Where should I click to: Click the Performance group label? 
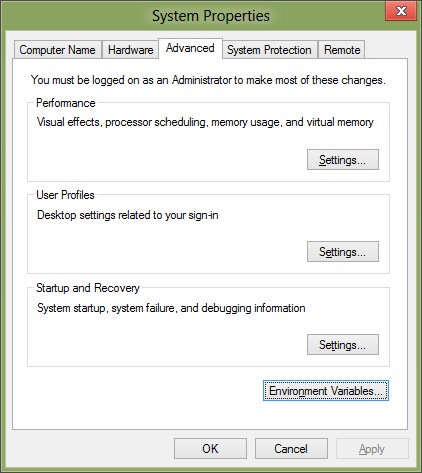[66, 103]
